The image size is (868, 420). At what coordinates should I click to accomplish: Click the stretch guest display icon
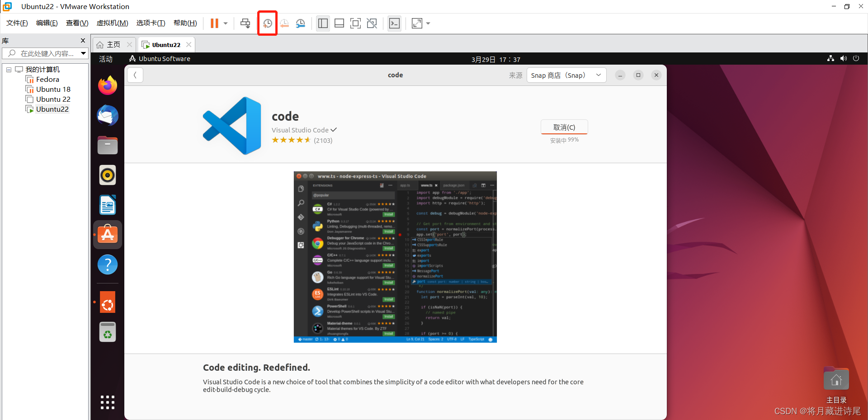tap(417, 23)
